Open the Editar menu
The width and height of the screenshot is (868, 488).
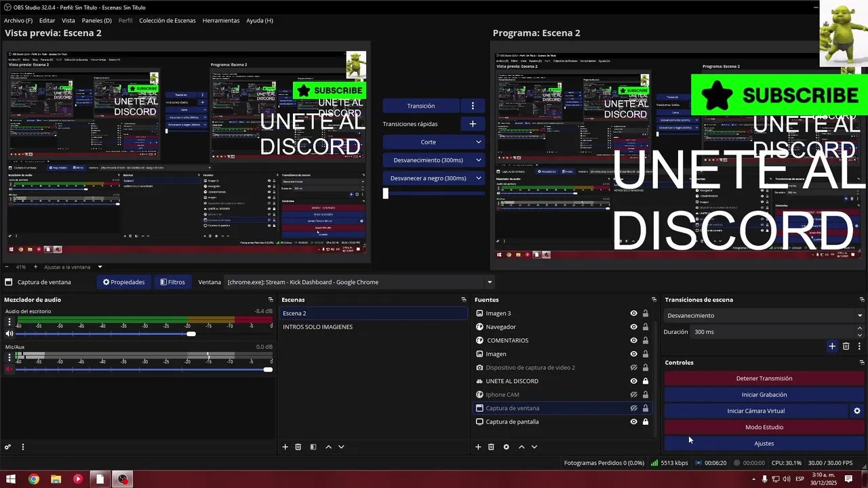(47, 20)
